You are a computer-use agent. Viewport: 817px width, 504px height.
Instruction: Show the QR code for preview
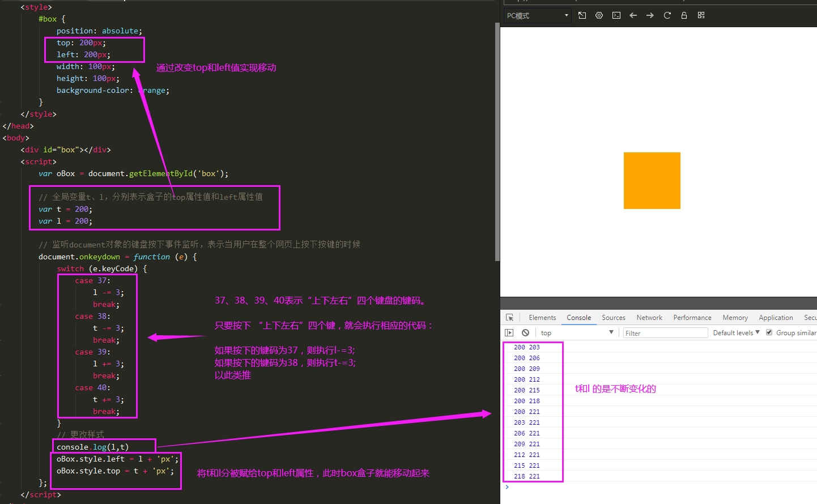[x=701, y=15]
